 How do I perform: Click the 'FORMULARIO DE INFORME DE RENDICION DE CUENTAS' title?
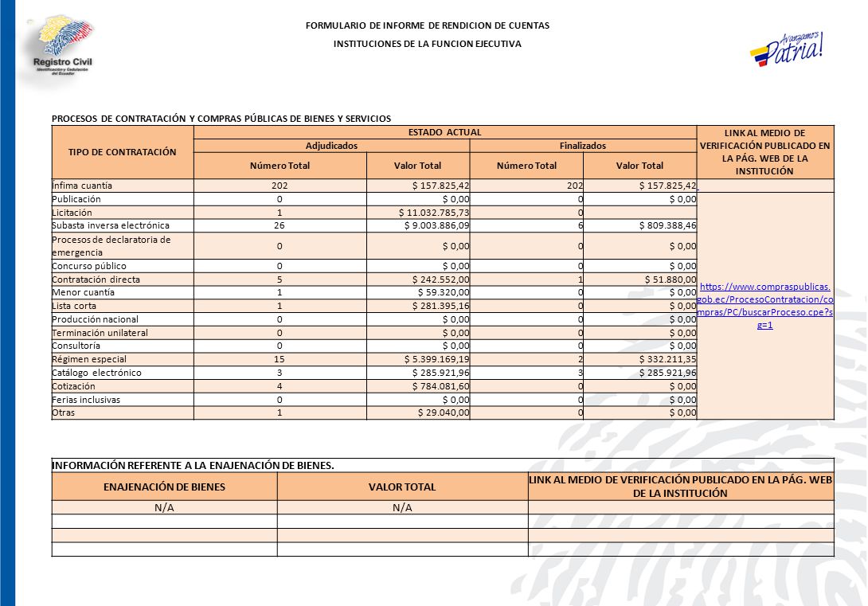pyautogui.click(x=428, y=25)
